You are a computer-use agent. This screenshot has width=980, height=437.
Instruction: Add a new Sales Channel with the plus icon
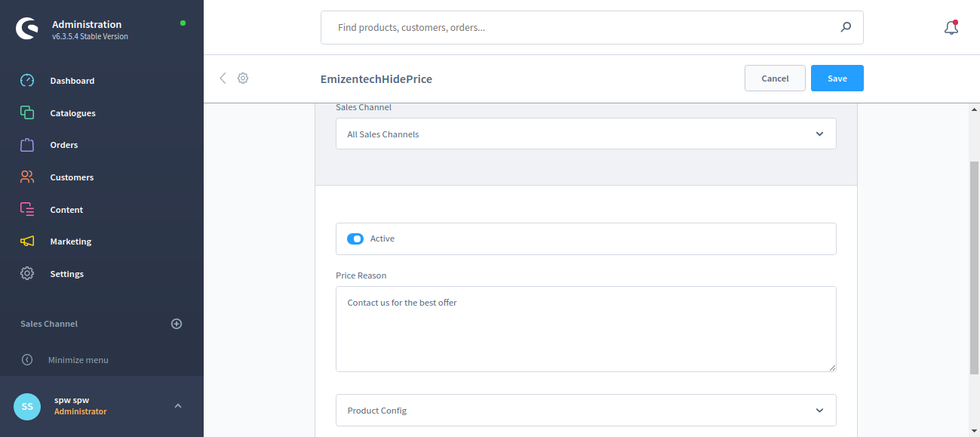point(176,323)
